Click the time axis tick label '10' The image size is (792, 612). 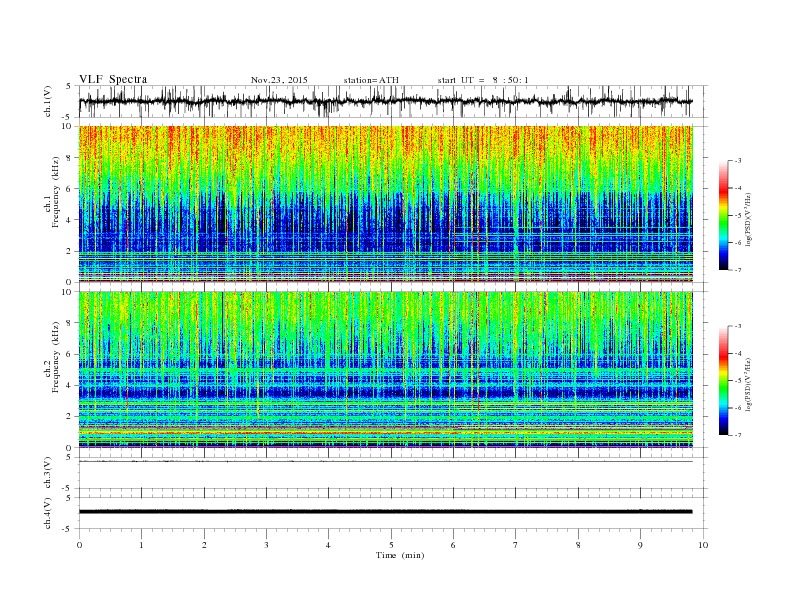tap(703, 545)
